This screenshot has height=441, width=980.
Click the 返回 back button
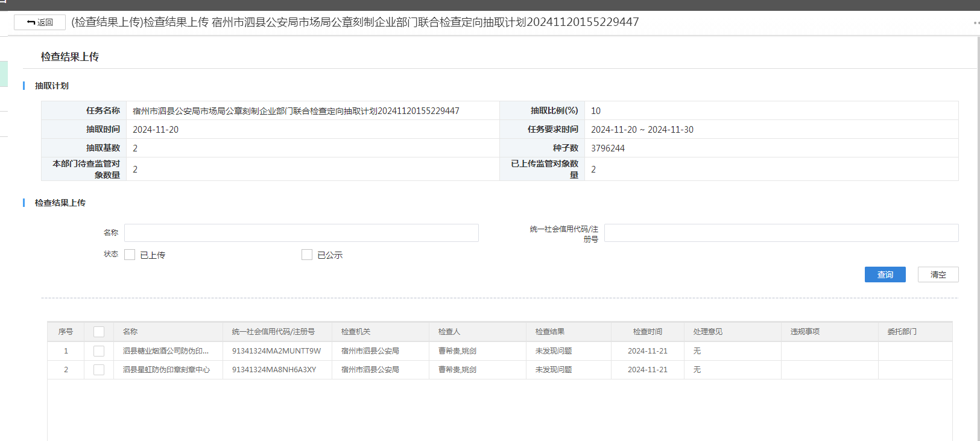point(40,22)
